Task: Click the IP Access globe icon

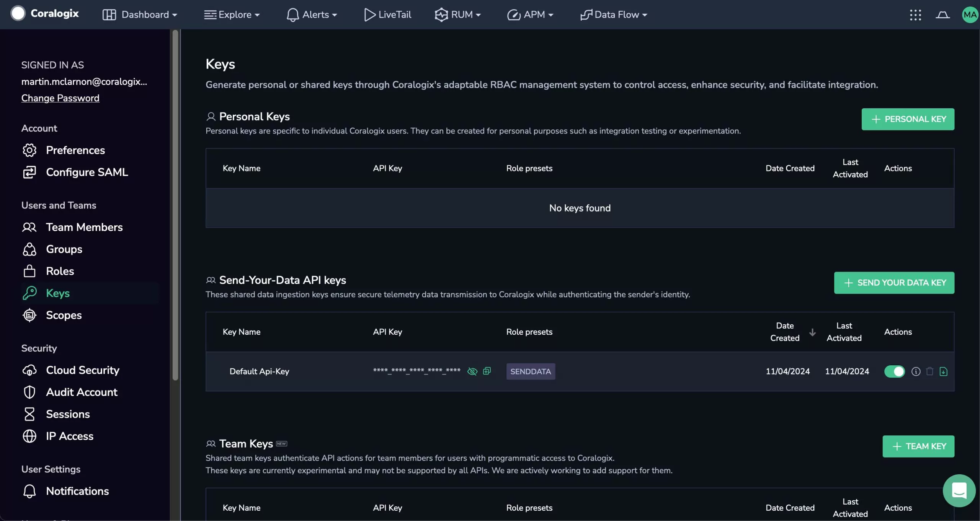Action: tap(29, 436)
